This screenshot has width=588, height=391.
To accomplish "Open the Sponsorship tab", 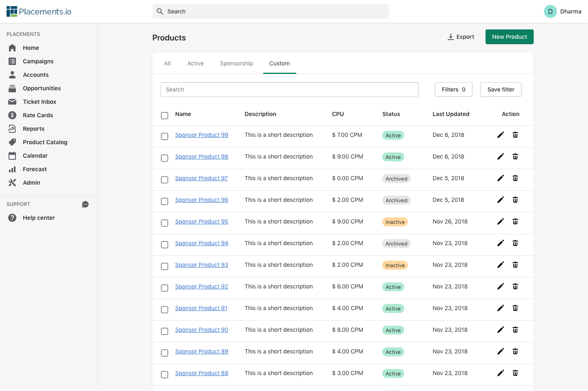I will (x=236, y=63).
